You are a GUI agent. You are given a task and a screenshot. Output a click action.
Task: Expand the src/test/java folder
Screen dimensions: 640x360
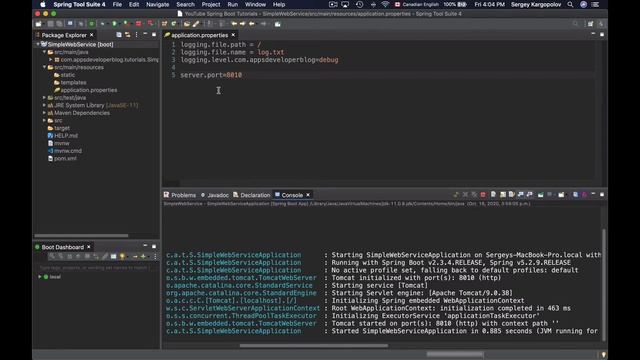(x=44, y=98)
